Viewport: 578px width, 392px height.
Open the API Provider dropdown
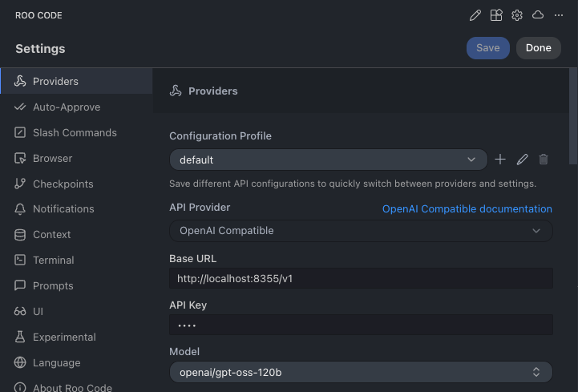tap(361, 231)
